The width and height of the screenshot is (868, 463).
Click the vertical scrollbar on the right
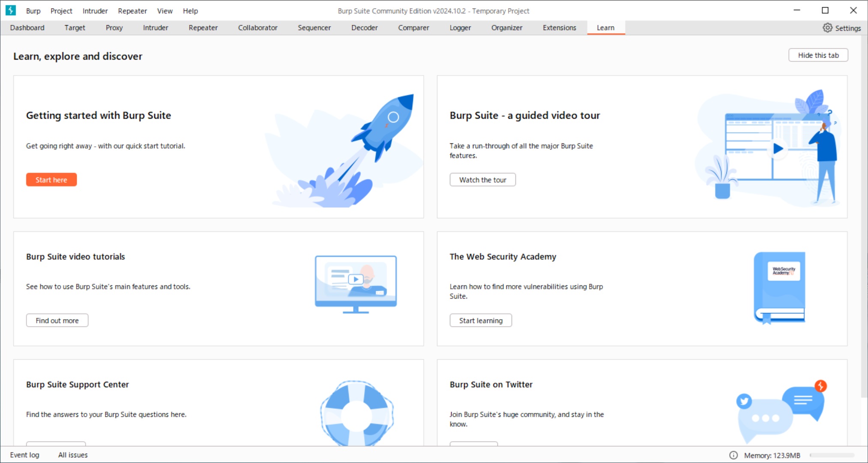tap(864, 216)
